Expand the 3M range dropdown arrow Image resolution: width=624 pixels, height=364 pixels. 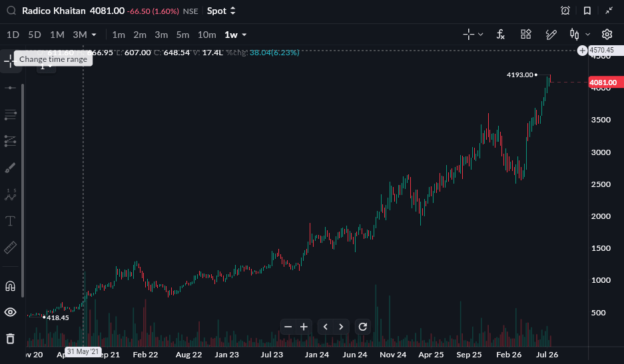point(94,35)
